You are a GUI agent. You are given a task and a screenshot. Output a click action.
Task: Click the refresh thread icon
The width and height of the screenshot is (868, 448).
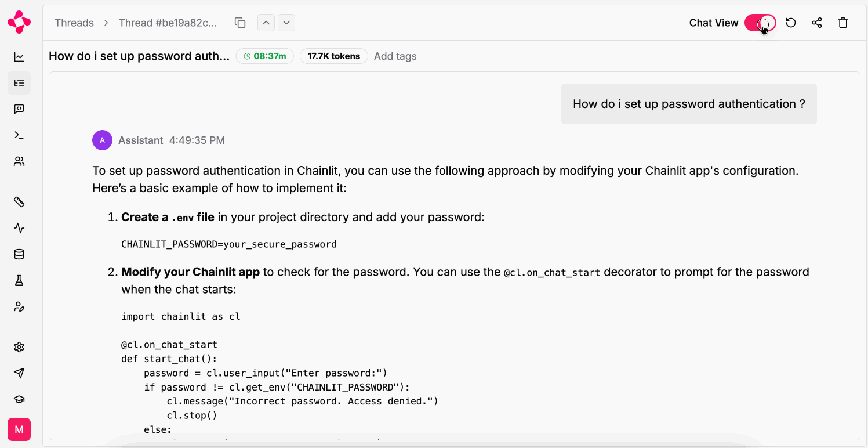pyautogui.click(x=791, y=23)
